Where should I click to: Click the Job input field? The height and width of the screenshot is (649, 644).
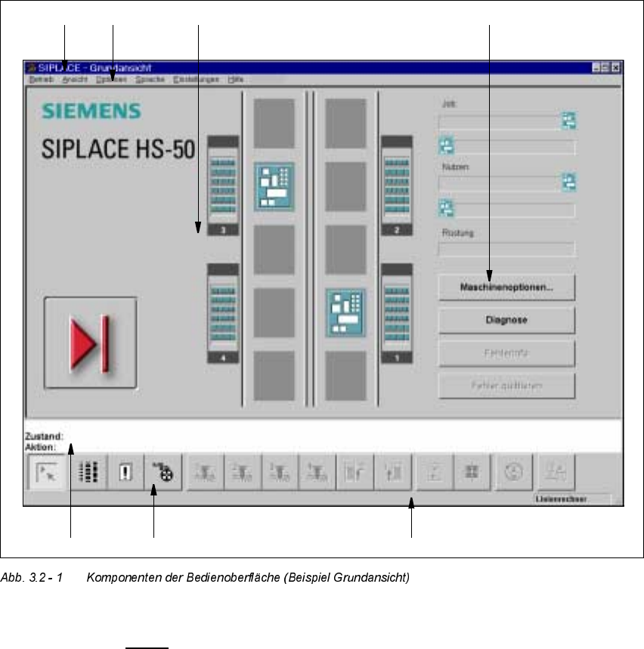499,123
